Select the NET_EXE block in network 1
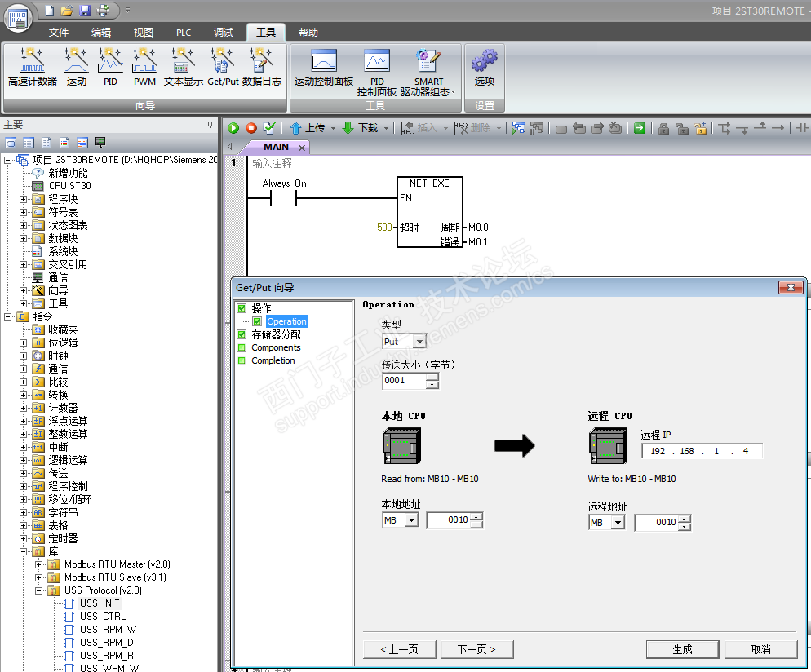Viewport: 811px width, 672px height. 429,212
